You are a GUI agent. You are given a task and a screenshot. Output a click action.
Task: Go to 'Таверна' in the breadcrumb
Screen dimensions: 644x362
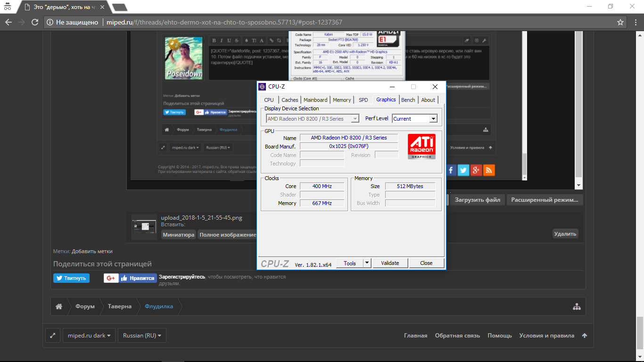120,306
